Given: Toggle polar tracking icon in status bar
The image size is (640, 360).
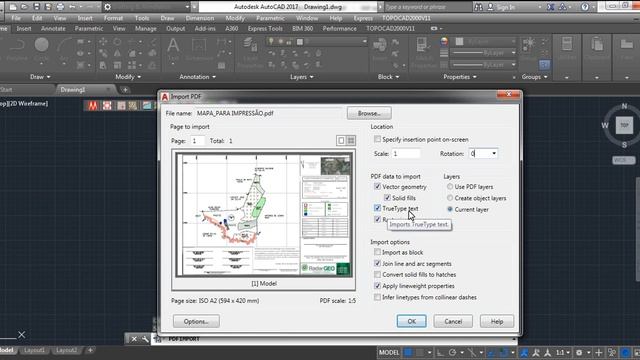Looking at the screenshot, I should pos(453,352).
